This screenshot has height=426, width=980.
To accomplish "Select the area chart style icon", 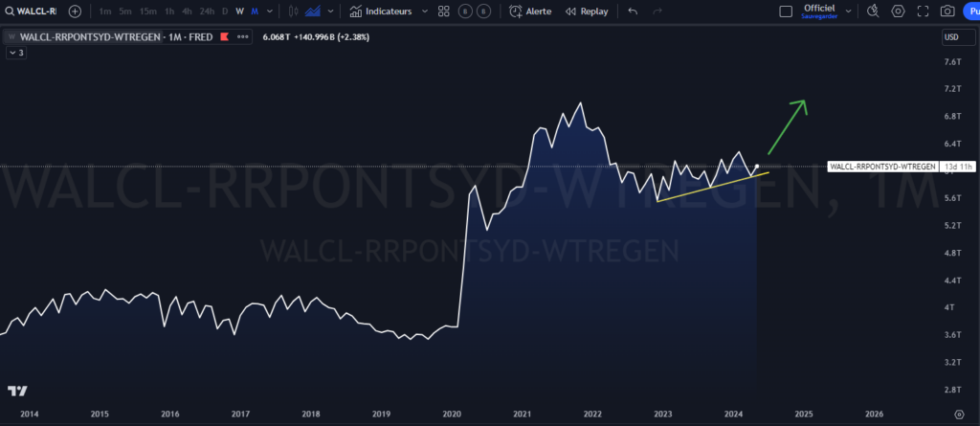I will [313, 11].
